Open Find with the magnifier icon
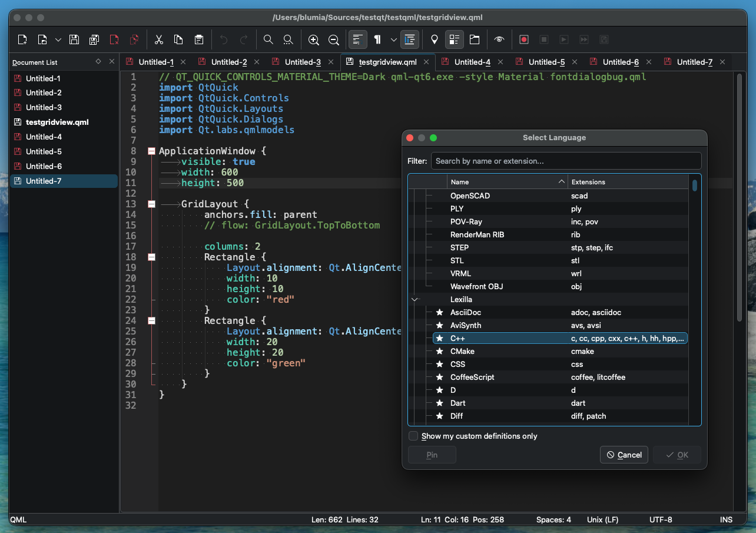 (268, 39)
